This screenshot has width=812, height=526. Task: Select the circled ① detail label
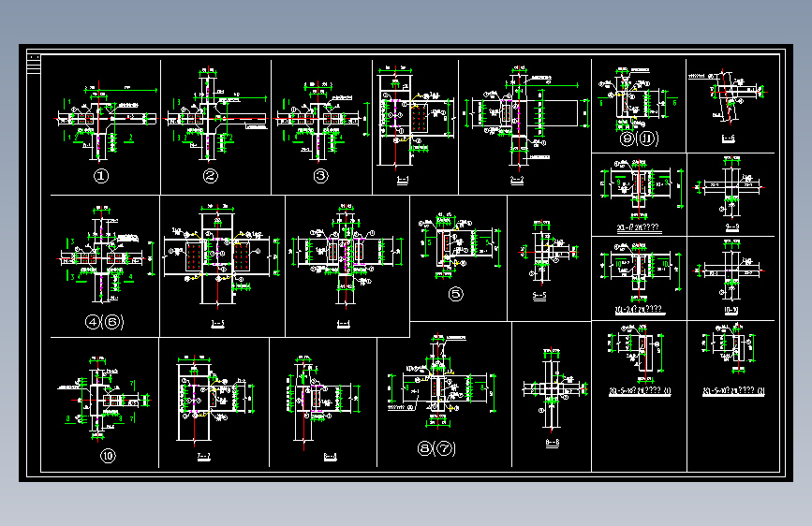pos(101,176)
